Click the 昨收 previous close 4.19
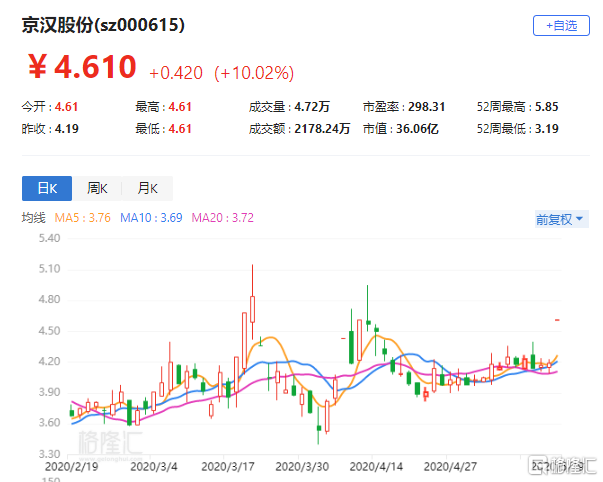603x482 pixels. pyautogui.click(x=67, y=128)
